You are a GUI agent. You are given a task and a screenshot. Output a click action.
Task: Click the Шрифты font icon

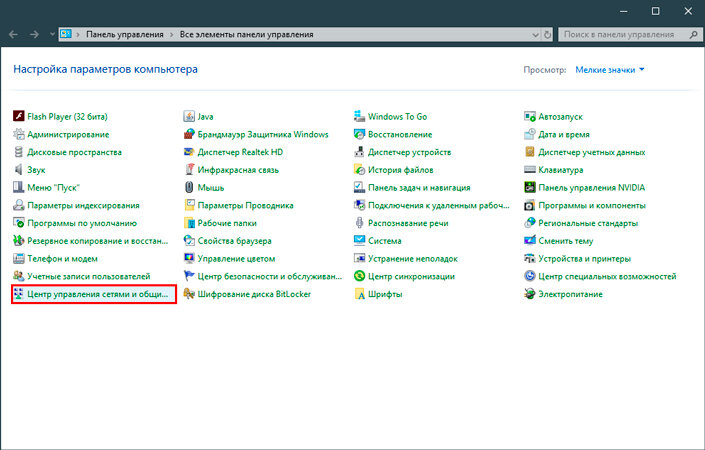pos(359,294)
